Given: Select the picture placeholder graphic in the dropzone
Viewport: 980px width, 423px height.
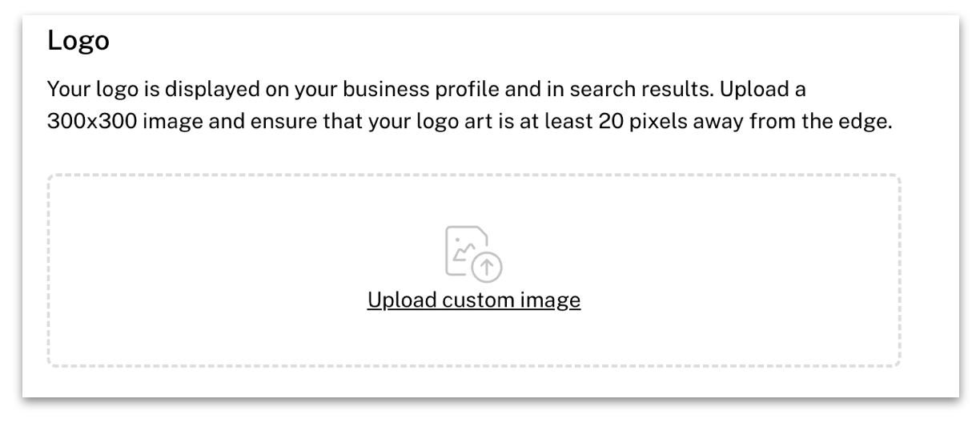Looking at the screenshot, I should pyautogui.click(x=473, y=253).
